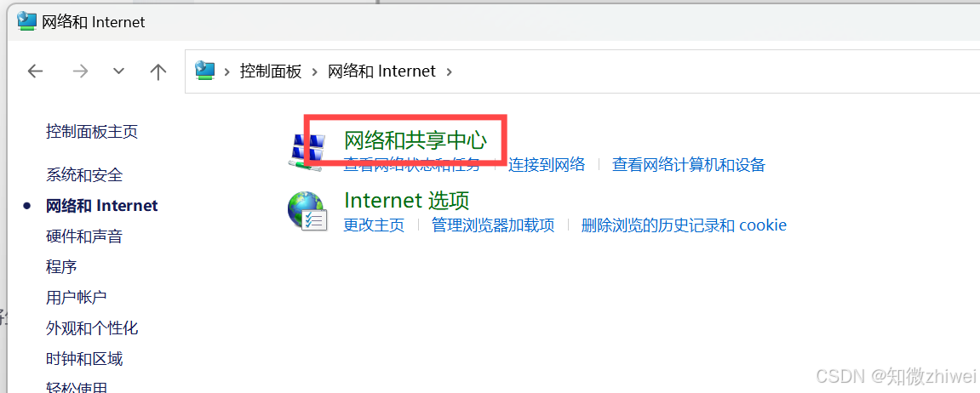Open the Internet 选项 heading link
Image resolution: width=980 pixels, height=393 pixels.
[x=407, y=201]
